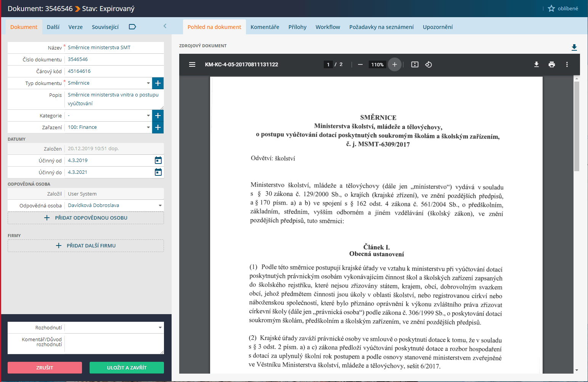Print the PDF document
The image size is (588, 382).
(552, 64)
